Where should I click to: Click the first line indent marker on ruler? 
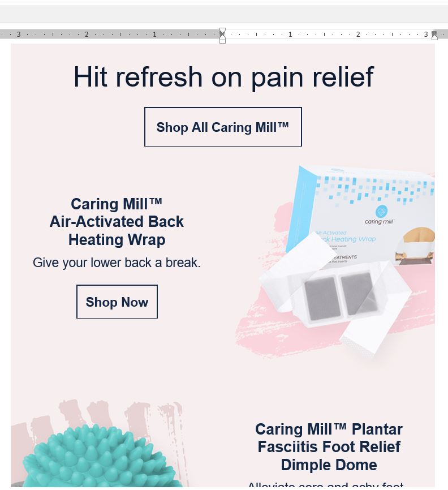click(x=222, y=31)
